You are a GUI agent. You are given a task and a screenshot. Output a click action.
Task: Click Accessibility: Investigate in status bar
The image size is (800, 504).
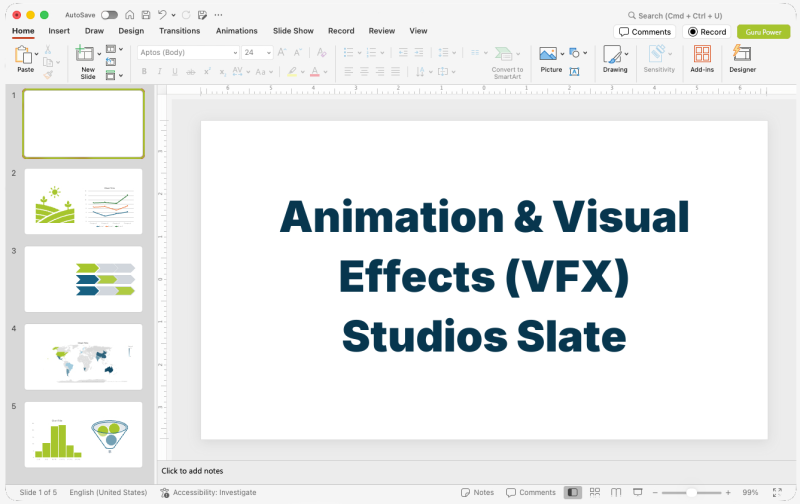(208, 492)
